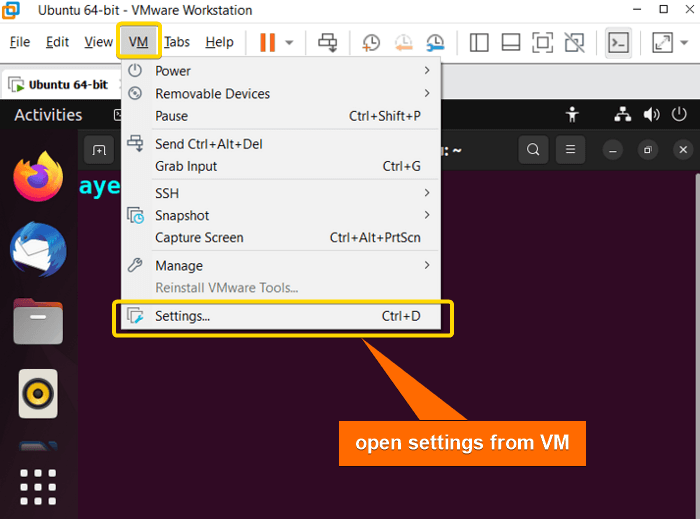Viewport: 700px width, 519px height.
Task: Open the accessibility menu icon in Ubuntu
Action: 572,115
